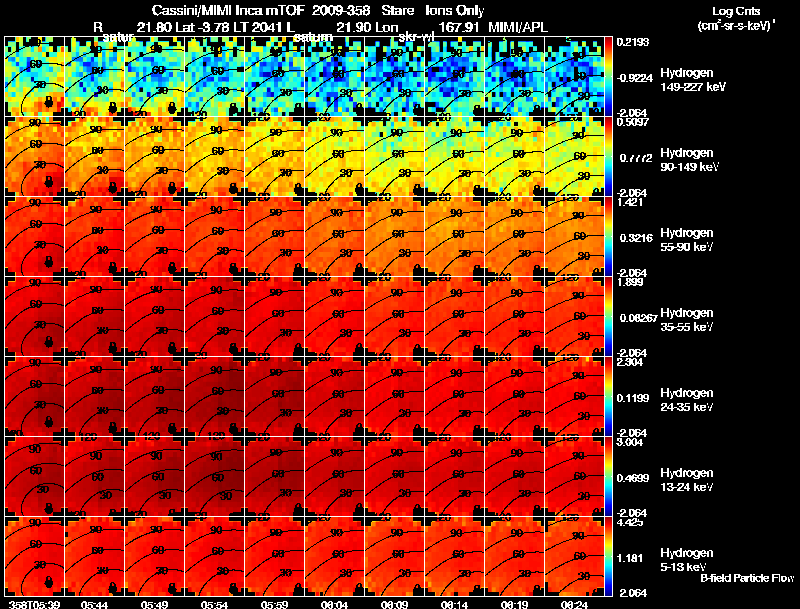Viewport: 800px width, 609px height.
Task: Click the 05:49 time label
Action: click(x=155, y=604)
